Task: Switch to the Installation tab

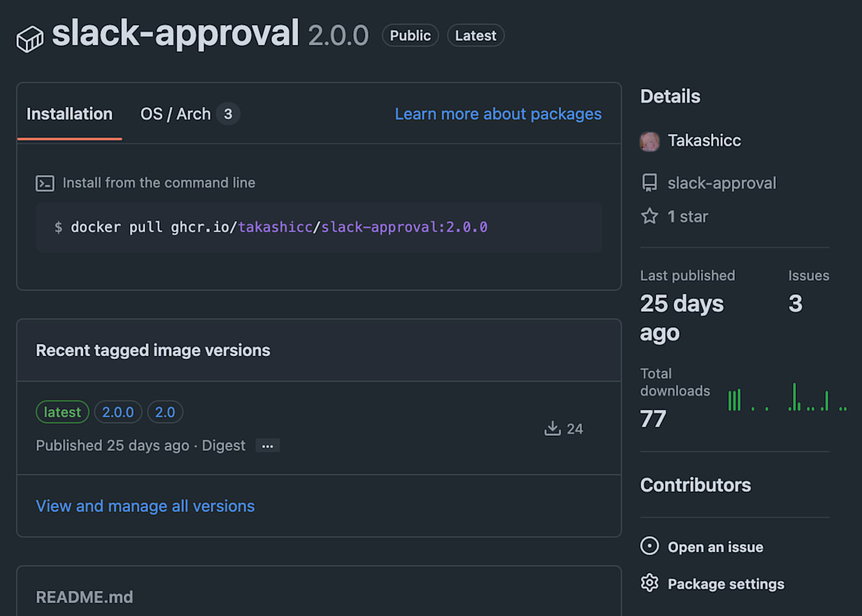Action: coord(70,113)
